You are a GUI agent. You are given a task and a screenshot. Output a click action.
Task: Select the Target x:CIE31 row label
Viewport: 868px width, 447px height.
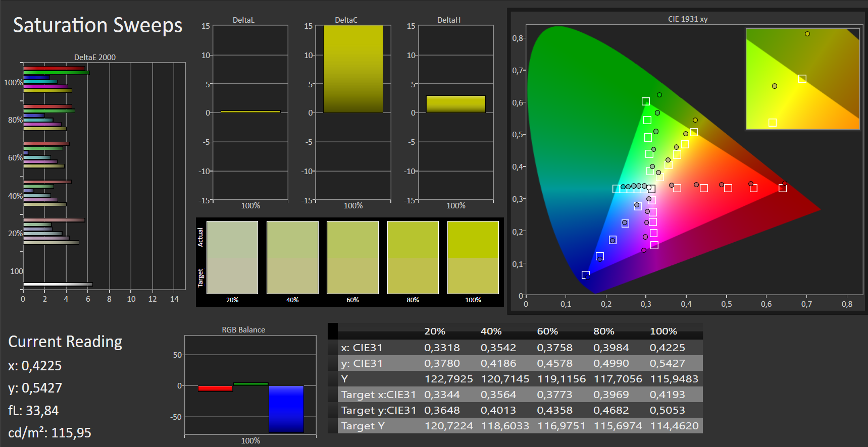point(378,395)
